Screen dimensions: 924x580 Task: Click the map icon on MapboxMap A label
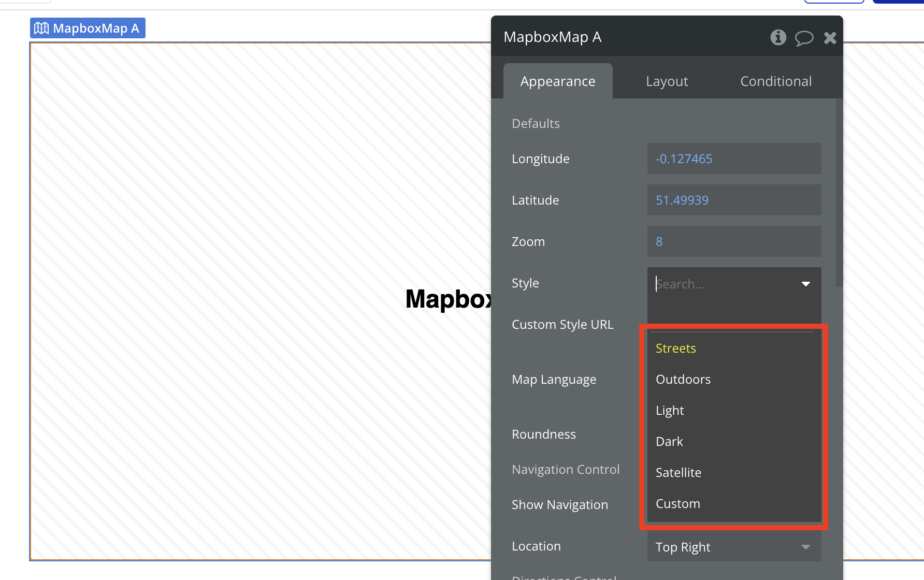41,28
